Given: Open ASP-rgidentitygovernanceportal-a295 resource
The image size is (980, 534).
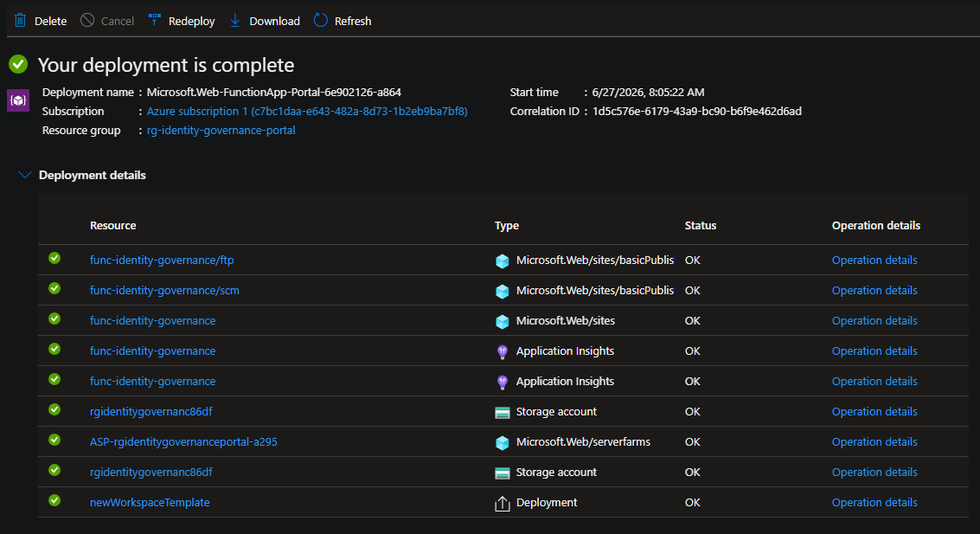Looking at the screenshot, I should point(183,442).
